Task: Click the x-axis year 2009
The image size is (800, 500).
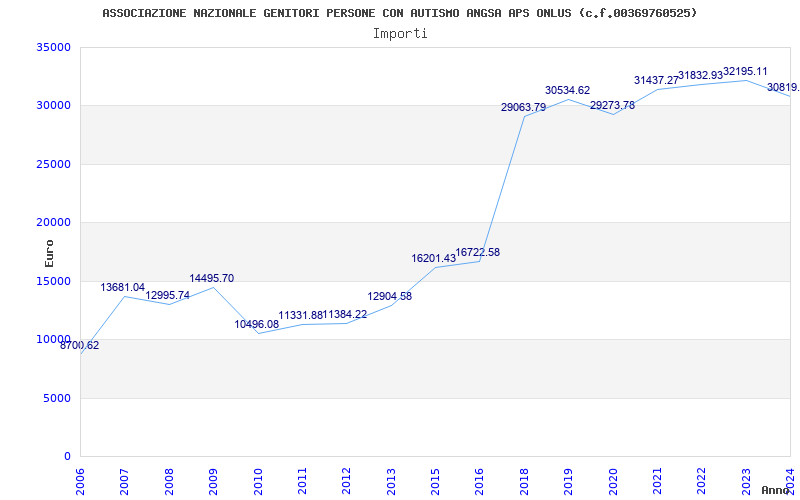Action: point(214,481)
